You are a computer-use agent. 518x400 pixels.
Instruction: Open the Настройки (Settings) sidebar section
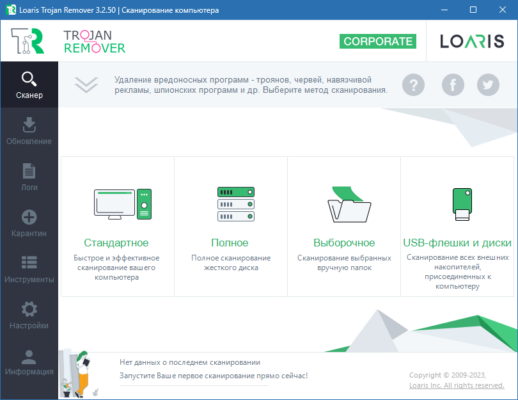pos(29,315)
